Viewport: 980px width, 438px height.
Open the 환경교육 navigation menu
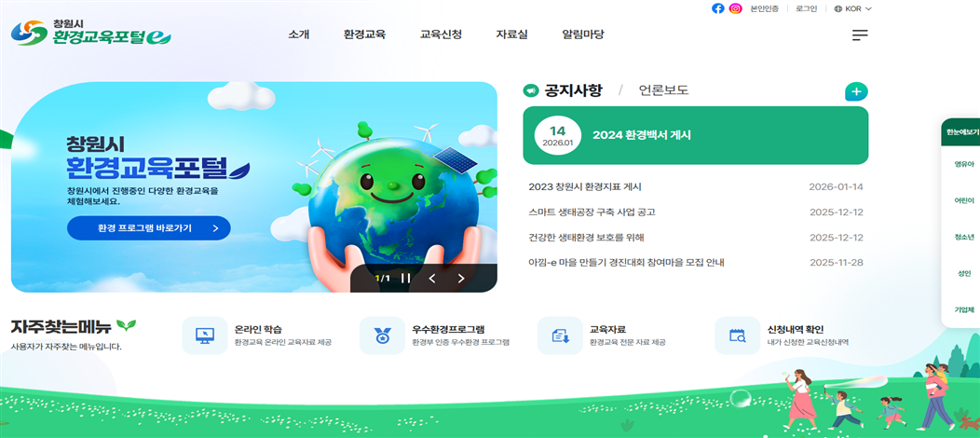364,35
